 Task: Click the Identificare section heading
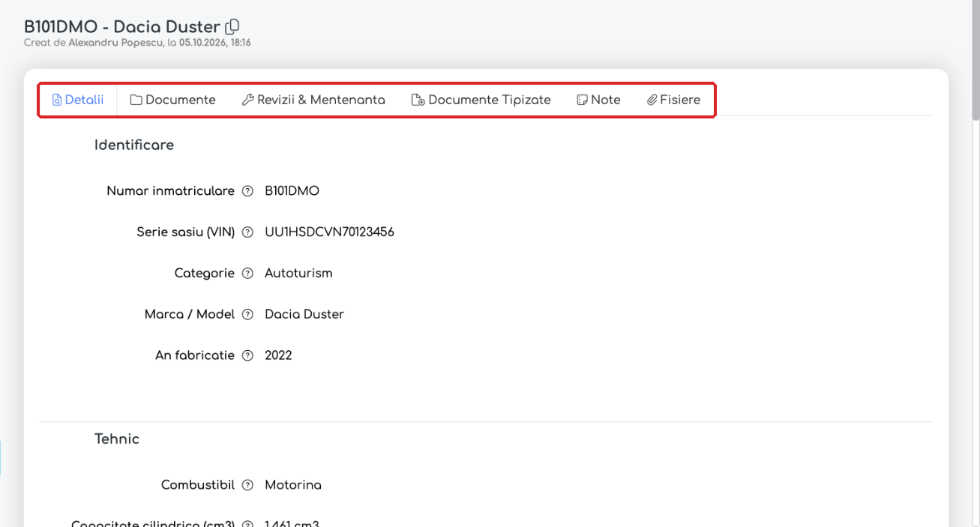pyautogui.click(x=134, y=145)
